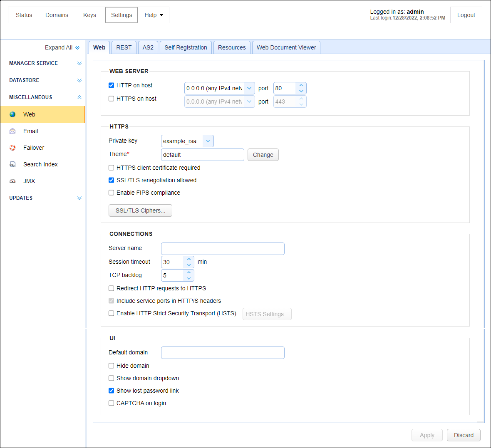Enable CAPTCHA on login checkbox

(111, 403)
